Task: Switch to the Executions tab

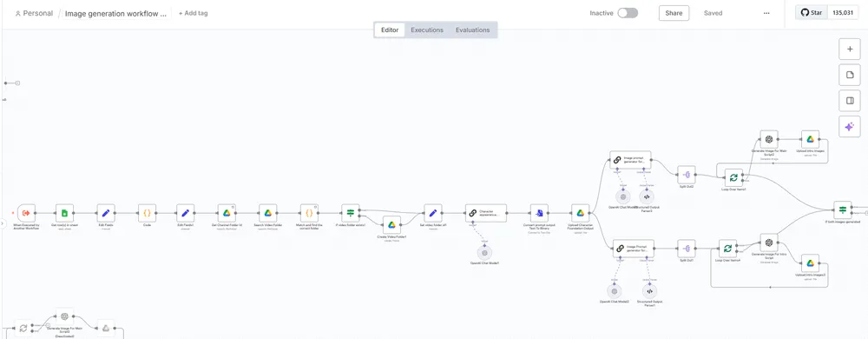Action: (427, 30)
